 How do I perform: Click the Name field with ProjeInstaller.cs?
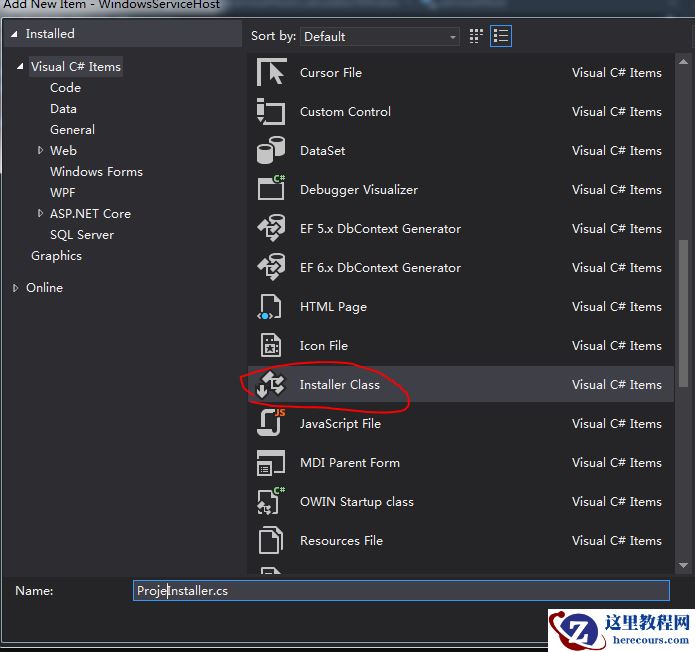tap(401, 590)
